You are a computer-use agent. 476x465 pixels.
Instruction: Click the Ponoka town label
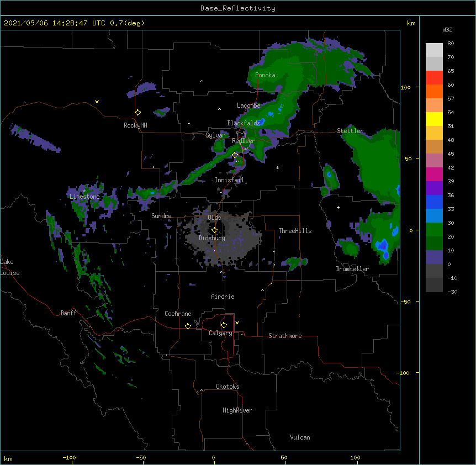point(265,75)
